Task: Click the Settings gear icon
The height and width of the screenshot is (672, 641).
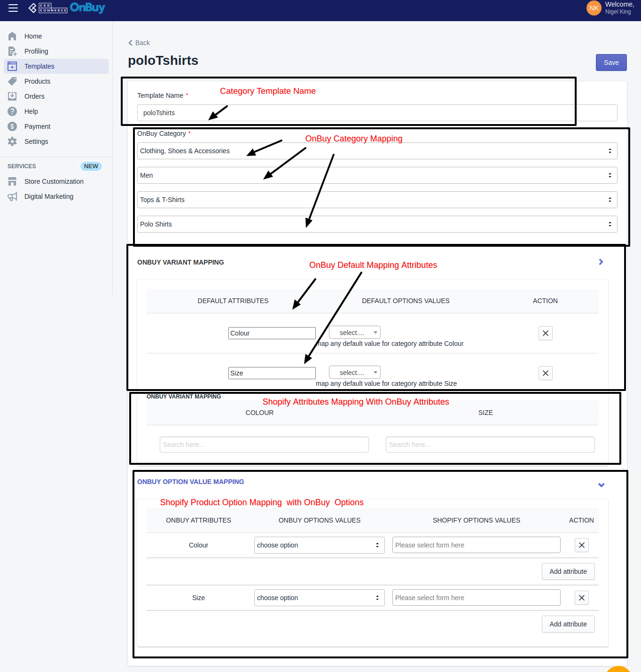Action: [x=12, y=141]
